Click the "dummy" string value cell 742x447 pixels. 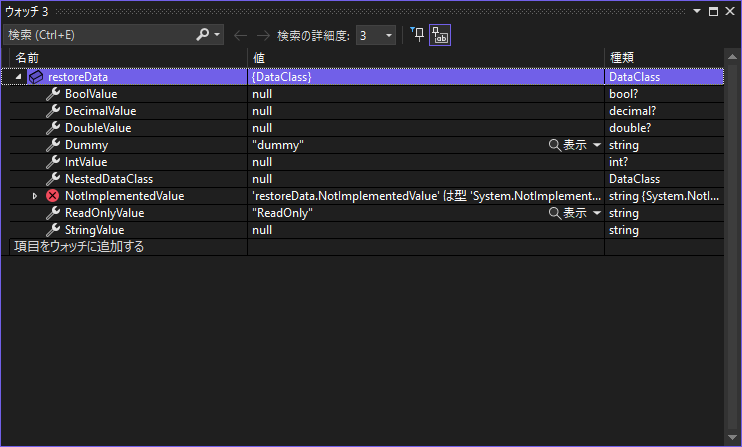278,145
